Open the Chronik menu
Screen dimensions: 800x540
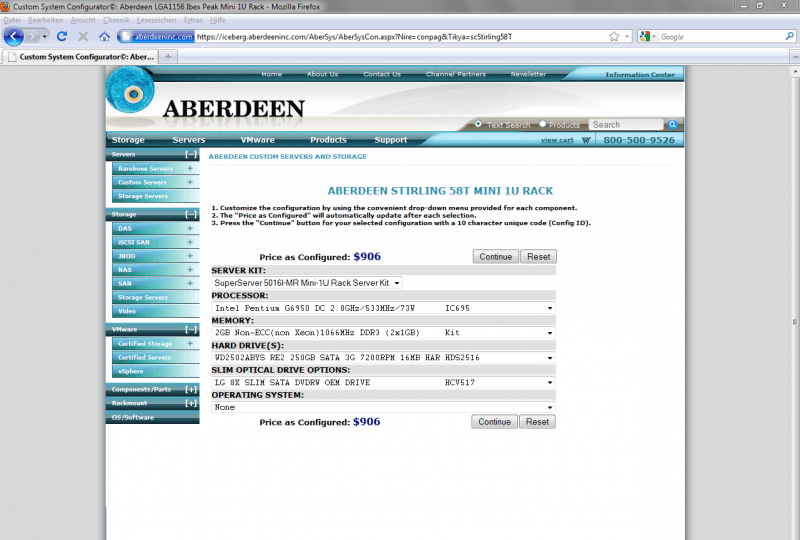(x=116, y=20)
